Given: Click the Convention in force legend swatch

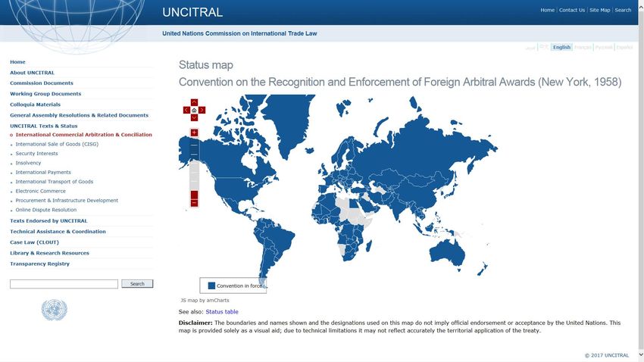Looking at the screenshot, I should 211,286.
